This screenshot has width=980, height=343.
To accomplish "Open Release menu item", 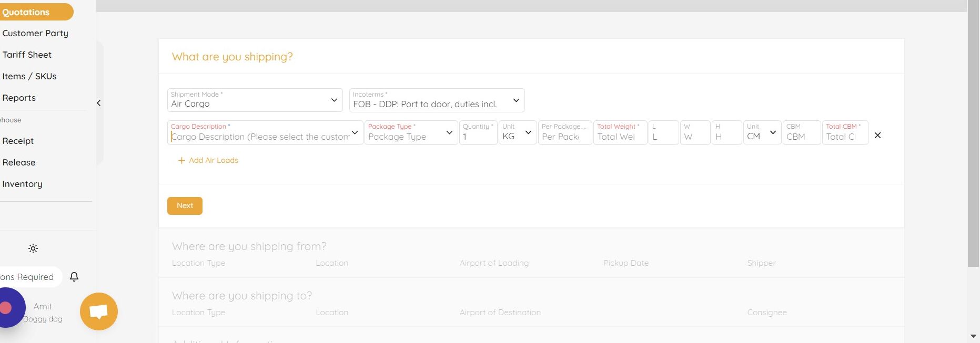I will coord(19,162).
